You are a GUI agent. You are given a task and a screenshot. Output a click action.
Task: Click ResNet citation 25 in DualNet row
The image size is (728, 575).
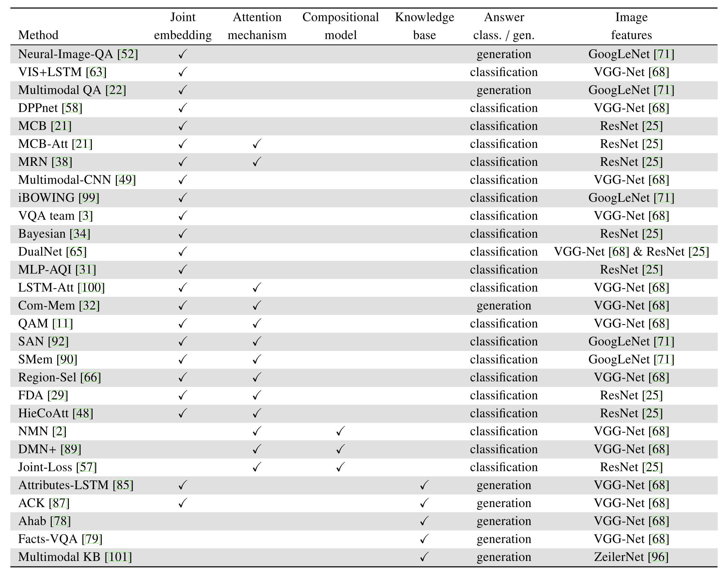point(699,252)
